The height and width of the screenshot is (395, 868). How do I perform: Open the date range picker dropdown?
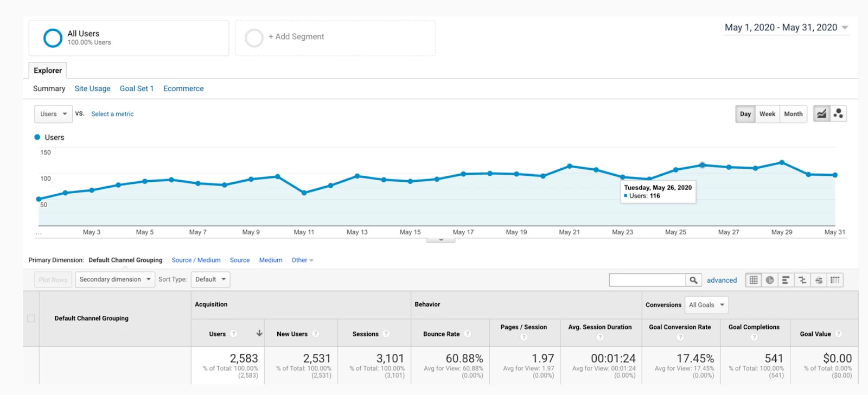pyautogui.click(x=787, y=28)
